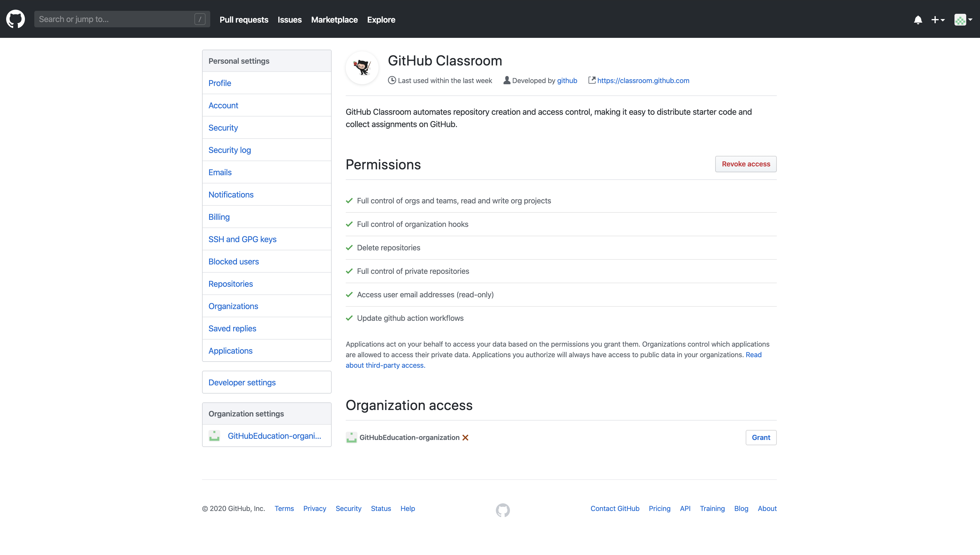Click Access user email addresses (read-only) text
This screenshot has width=980, height=555.
click(x=425, y=295)
